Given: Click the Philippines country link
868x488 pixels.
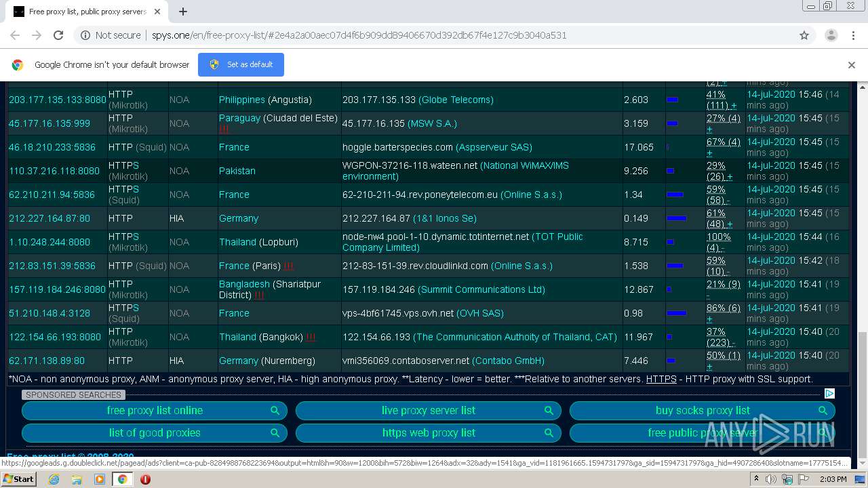Looking at the screenshot, I should click(x=242, y=100).
